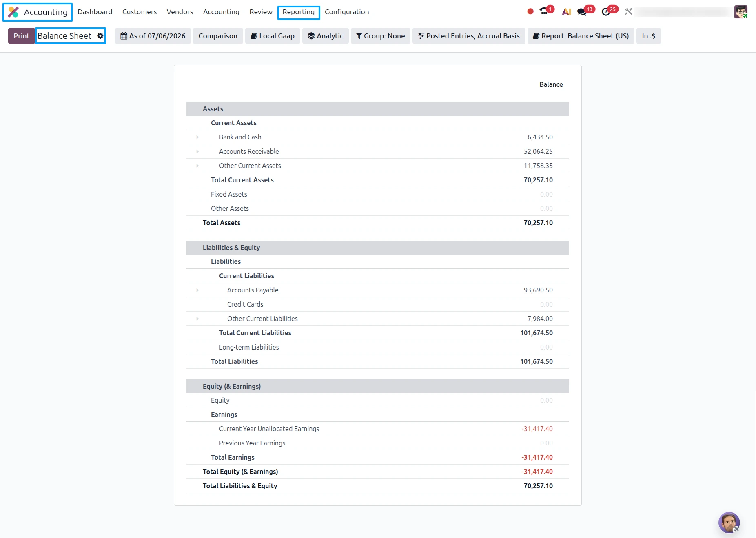This screenshot has height=538, width=756.
Task: Click the Liabilities & Equity section header
Action: click(377, 248)
